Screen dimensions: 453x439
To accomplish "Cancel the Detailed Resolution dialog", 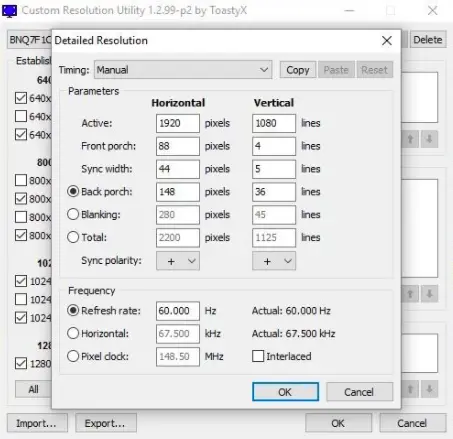I will (359, 392).
